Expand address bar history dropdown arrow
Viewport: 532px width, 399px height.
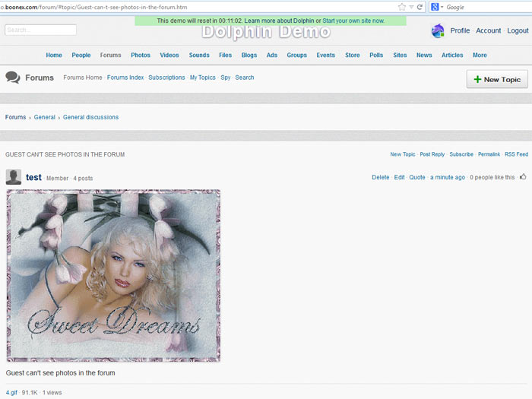pos(411,7)
